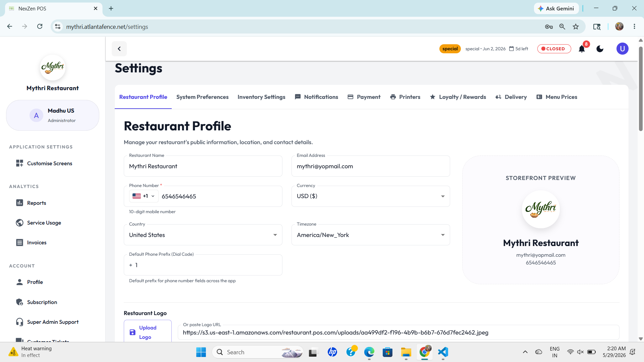Screen dimensions: 644x362
Task: Click the CLOSED status badge
Action: pos(554,49)
